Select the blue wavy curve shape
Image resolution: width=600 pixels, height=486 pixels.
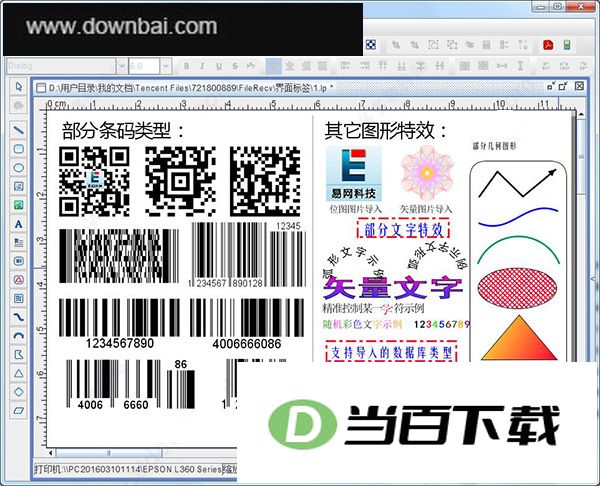click(x=518, y=217)
